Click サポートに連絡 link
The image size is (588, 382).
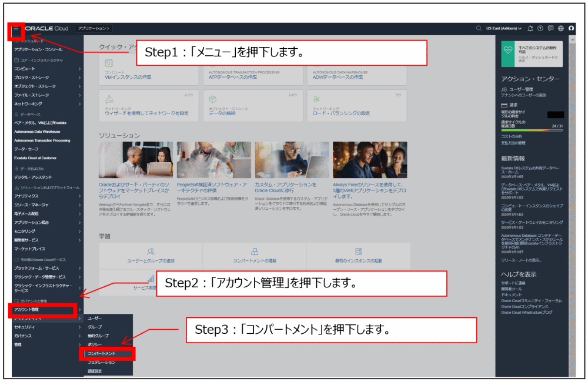pyautogui.click(x=513, y=283)
